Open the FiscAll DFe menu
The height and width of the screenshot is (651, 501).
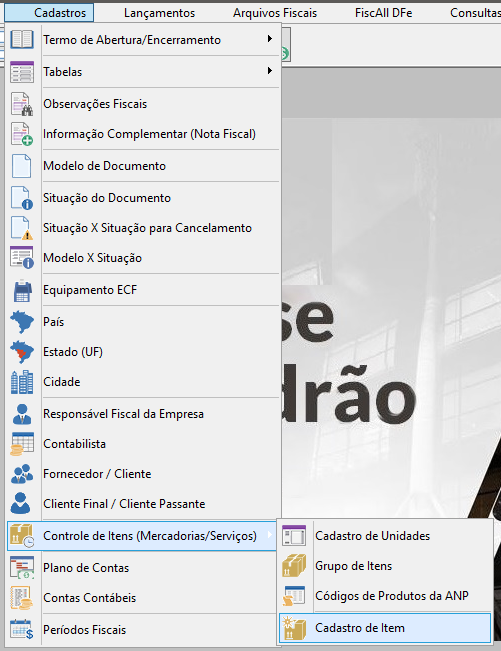pyautogui.click(x=384, y=13)
